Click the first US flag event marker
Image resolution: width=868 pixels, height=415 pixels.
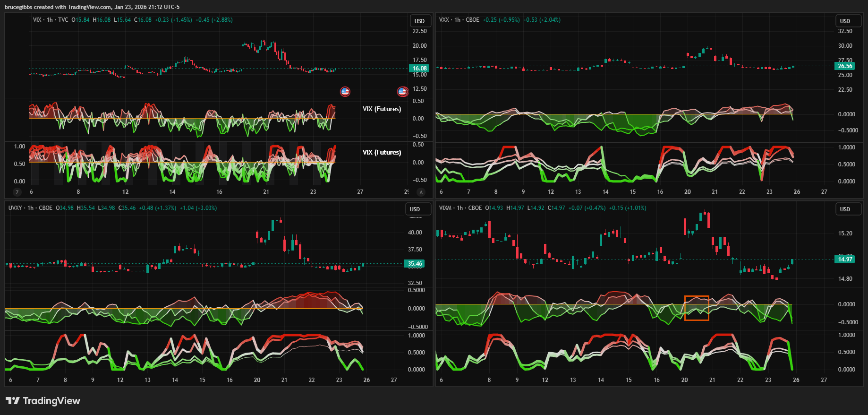pos(345,92)
